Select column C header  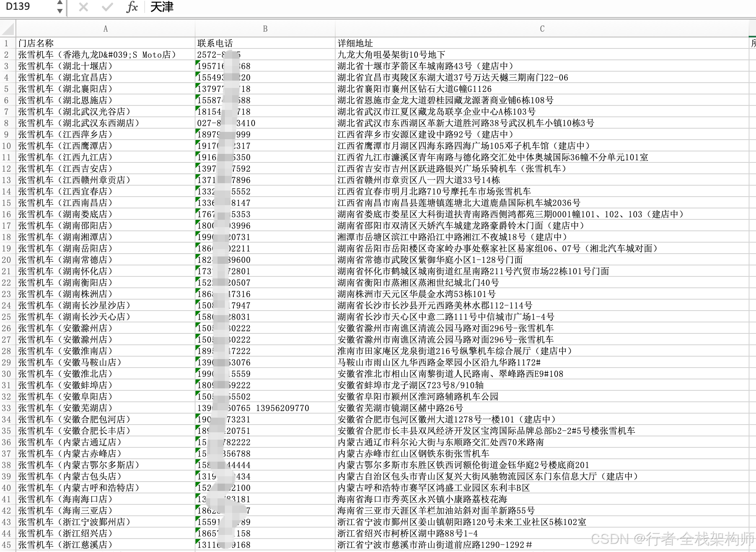coord(542,29)
